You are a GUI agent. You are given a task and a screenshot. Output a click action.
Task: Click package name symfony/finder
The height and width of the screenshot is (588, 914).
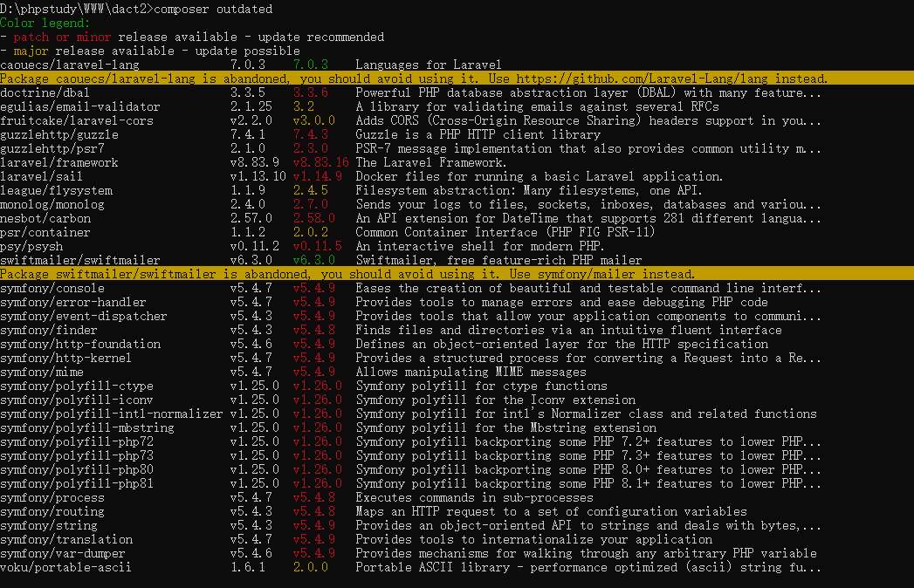(48, 331)
